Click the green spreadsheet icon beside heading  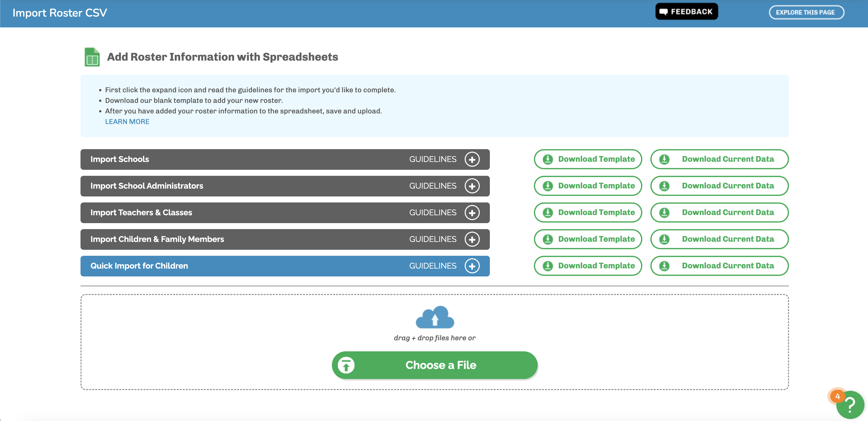92,57
